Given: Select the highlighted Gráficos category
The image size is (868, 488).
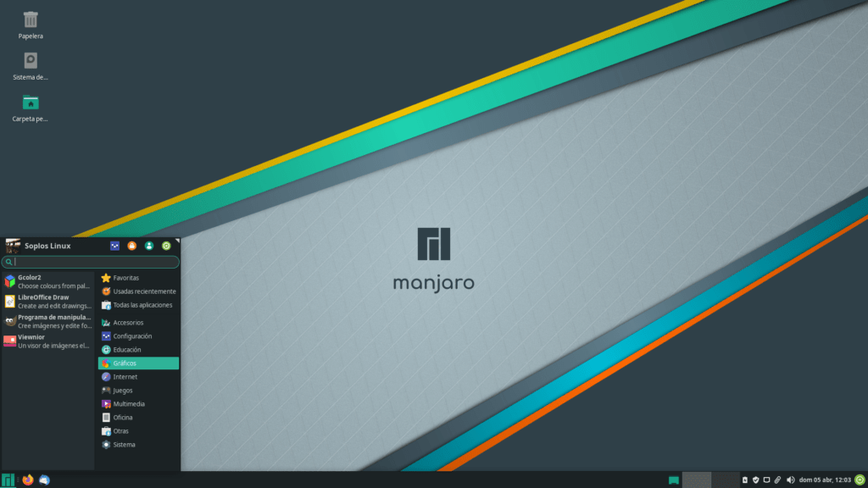Looking at the screenshot, I should pos(138,363).
